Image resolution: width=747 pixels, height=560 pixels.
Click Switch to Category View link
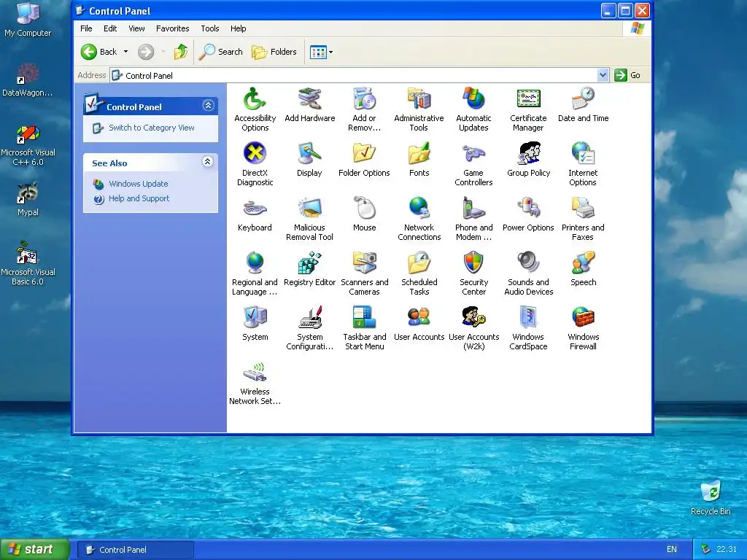(152, 128)
